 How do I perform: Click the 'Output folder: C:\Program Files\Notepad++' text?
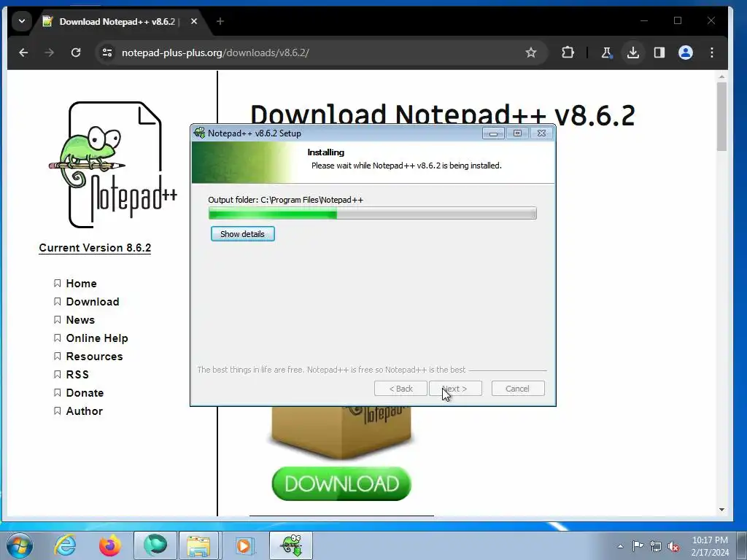[x=285, y=200]
